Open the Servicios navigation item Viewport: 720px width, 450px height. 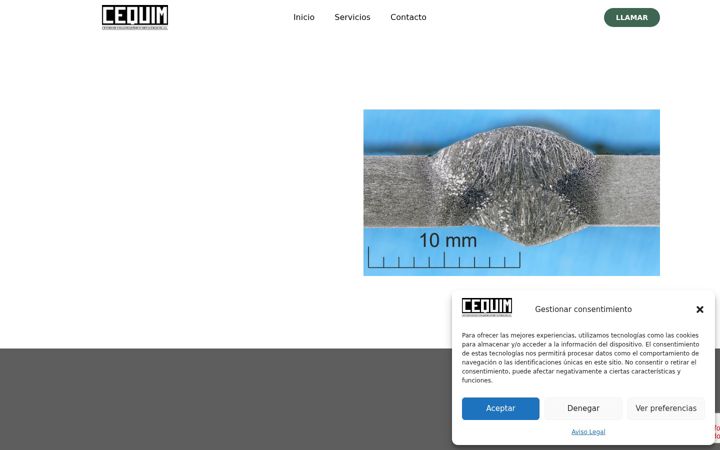click(x=352, y=17)
